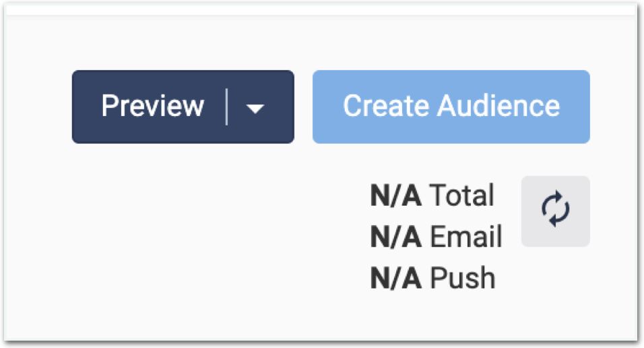This screenshot has height=348, width=644.
Task: Click the bold N/A beside Total
Action: tap(396, 195)
